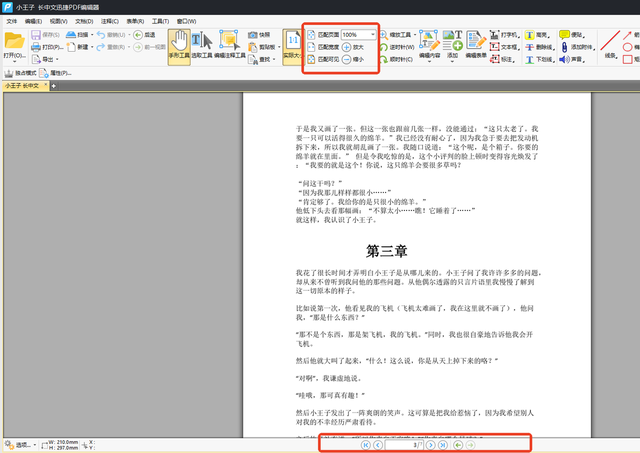Viewport: 640px width, 453px height.
Task: Click the 匹配可见 fit visible button
Action: point(323,60)
